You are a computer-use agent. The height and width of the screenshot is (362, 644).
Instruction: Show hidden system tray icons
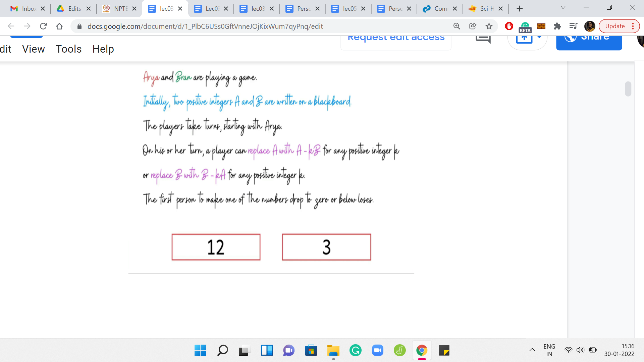tap(532, 350)
